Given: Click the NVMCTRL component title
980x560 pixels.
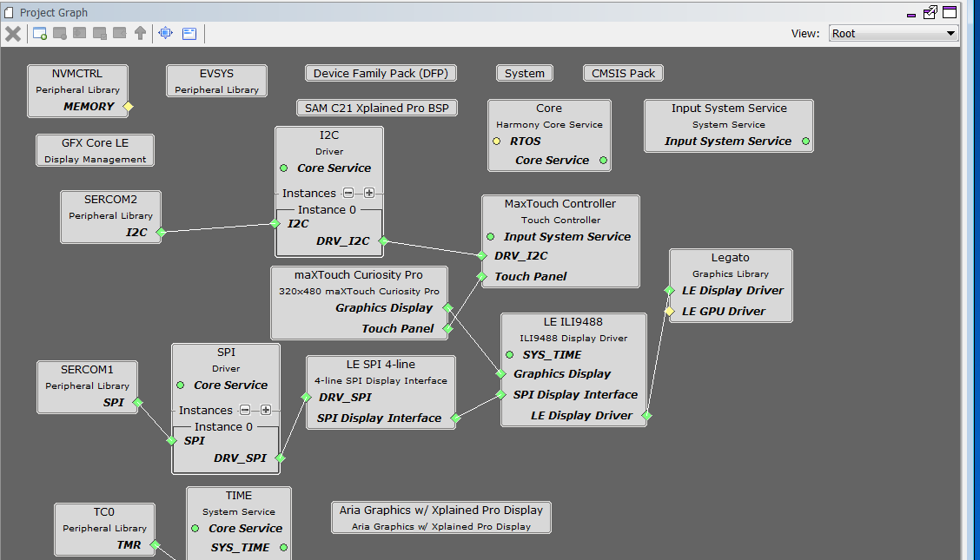Looking at the screenshot, I should pyautogui.click(x=77, y=74).
